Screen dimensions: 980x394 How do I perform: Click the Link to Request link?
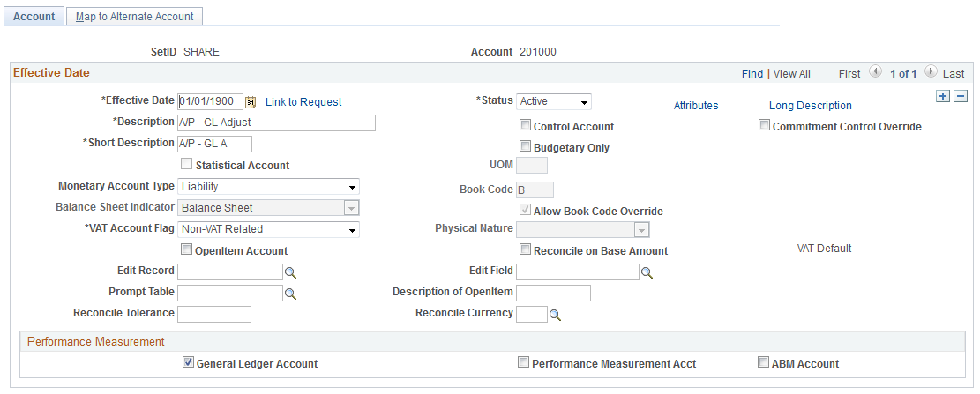tap(303, 101)
